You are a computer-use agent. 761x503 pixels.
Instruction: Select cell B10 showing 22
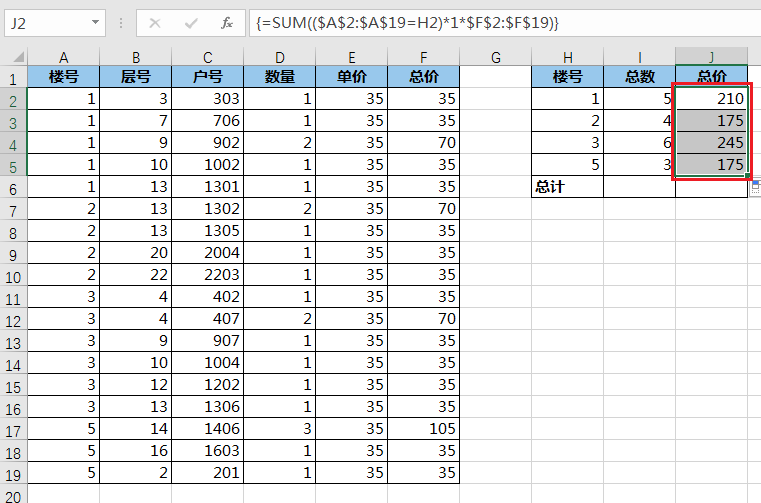(135, 275)
